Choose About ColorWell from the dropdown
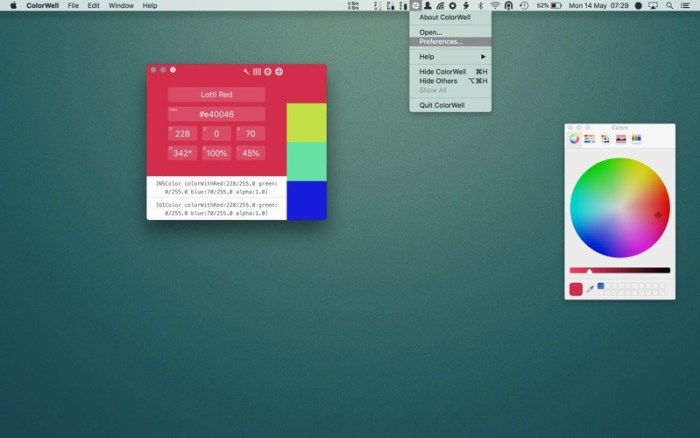Viewport: 700px width, 438px height. pyautogui.click(x=450, y=17)
